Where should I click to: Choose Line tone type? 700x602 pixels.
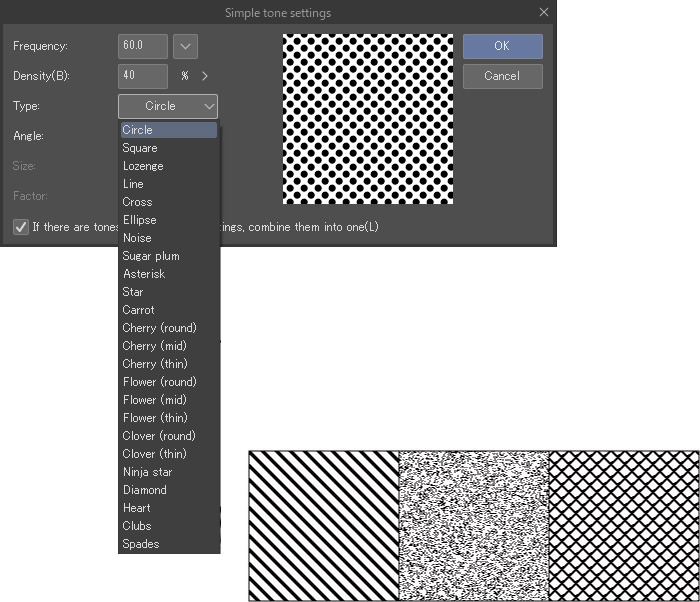pos(169,184)
